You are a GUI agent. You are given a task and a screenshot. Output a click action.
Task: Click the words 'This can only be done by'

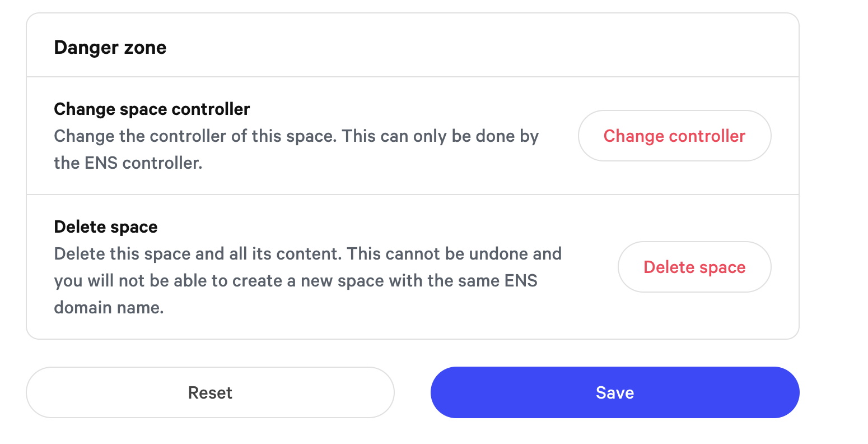tap(440, 136)
